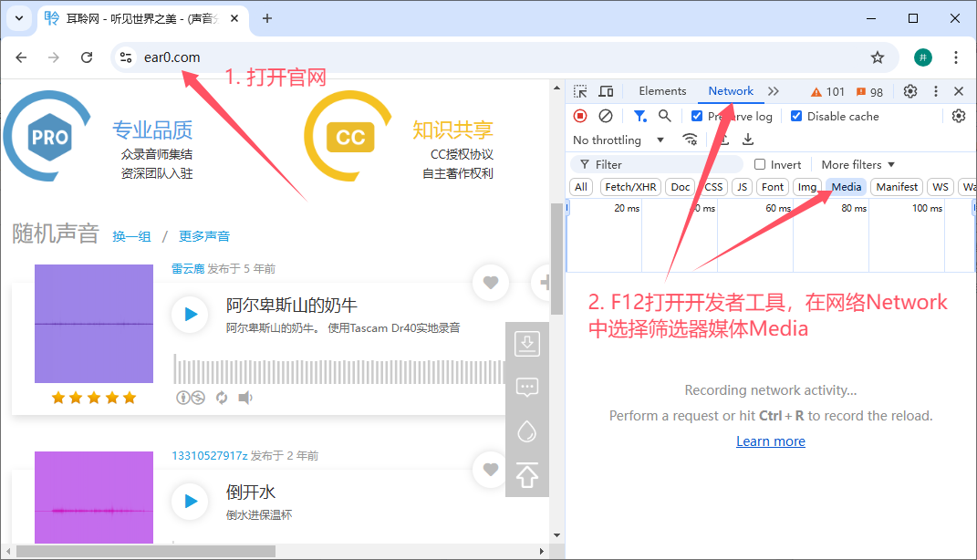Viewport: 977px width, 560px height.
Task: Stop recording network log
Action: tap(580, 116)
